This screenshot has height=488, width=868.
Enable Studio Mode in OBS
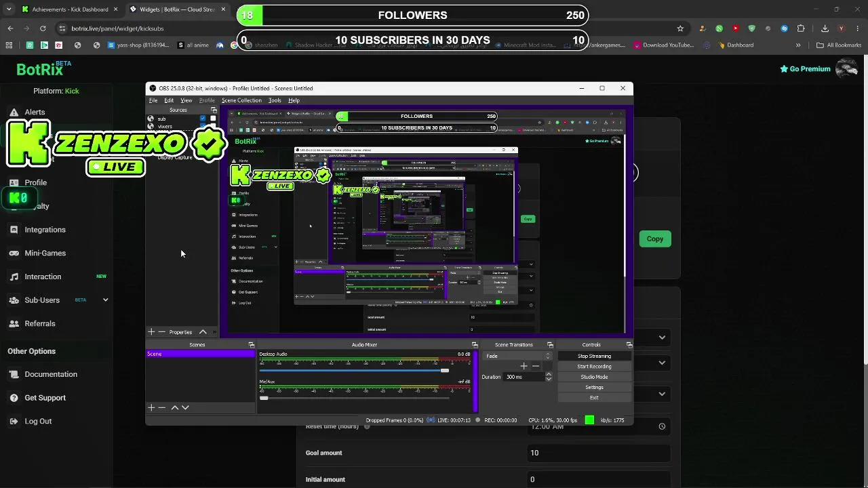pos(594,377)
